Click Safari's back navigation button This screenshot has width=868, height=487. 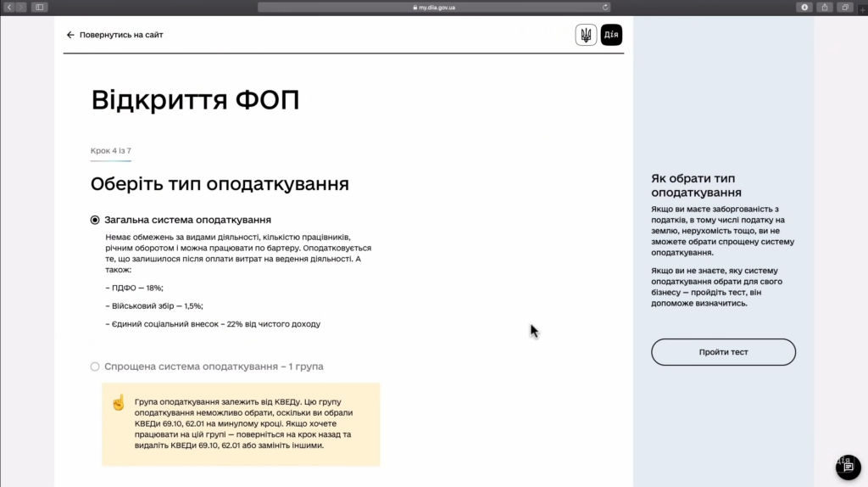(9, 7)
